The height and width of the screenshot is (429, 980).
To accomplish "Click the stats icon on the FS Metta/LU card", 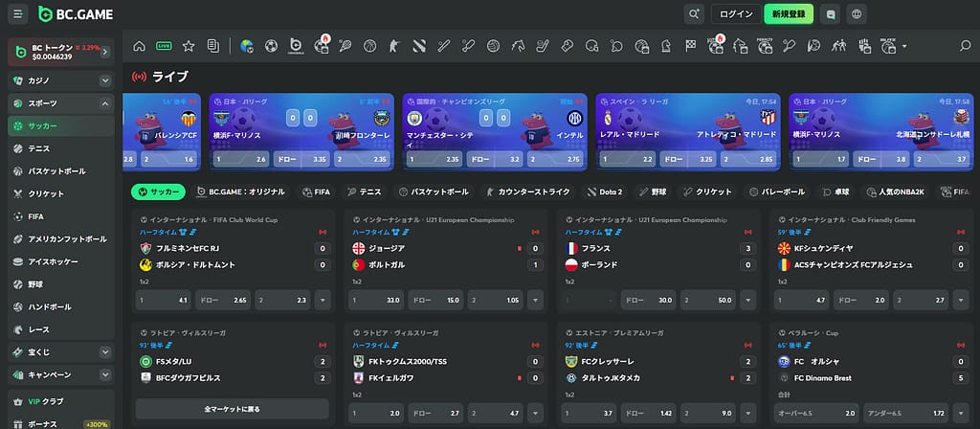I will point(168,345).
